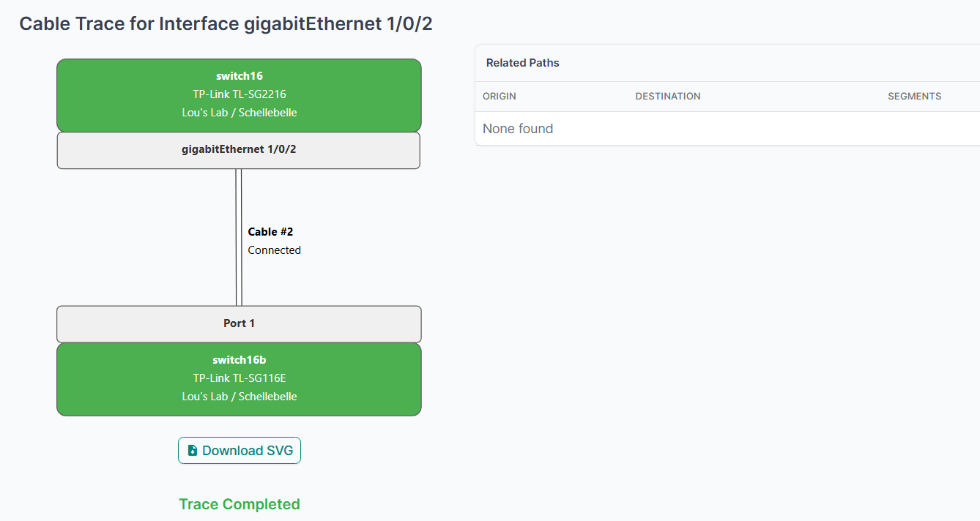980x521 pixels.
Task: Click the TP-Link TL-SG116E device type text
Action: [x=239, y=378]
